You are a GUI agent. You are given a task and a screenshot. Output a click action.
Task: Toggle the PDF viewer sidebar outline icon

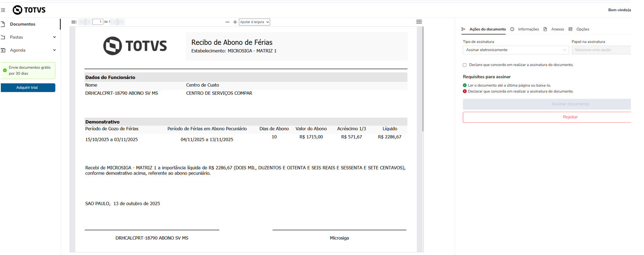[74, 22]
